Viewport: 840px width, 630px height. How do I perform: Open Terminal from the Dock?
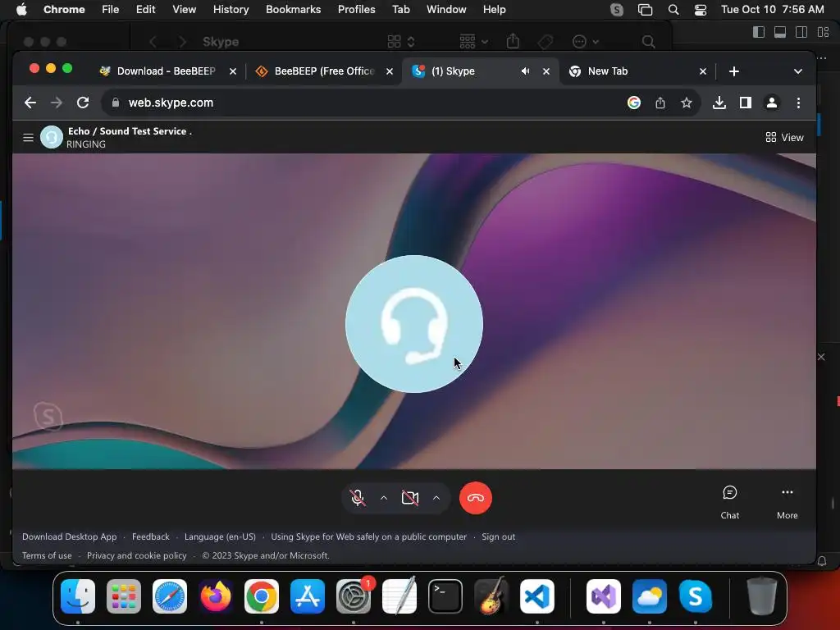click(x=445, y=596)
